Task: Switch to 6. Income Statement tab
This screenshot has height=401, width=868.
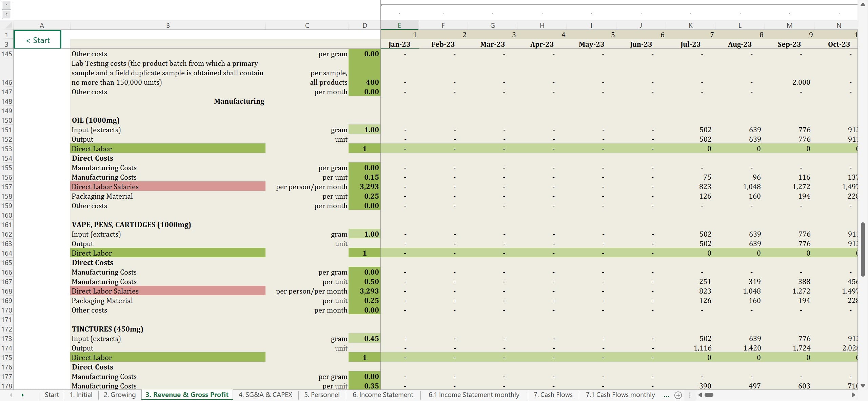Action: coord(382,395)
